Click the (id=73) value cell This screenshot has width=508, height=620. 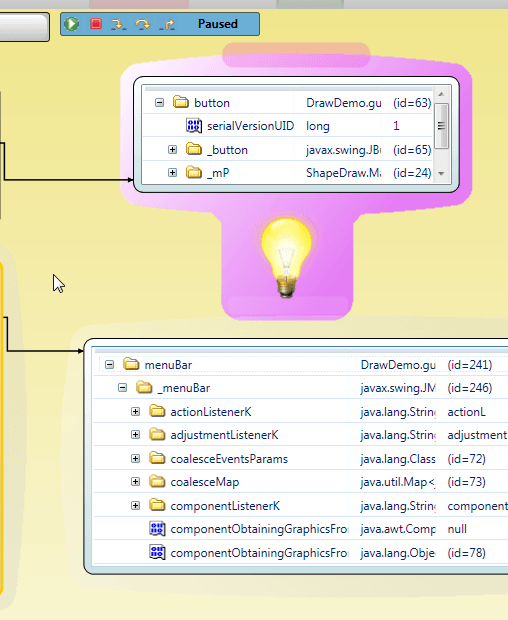[466, 482]
